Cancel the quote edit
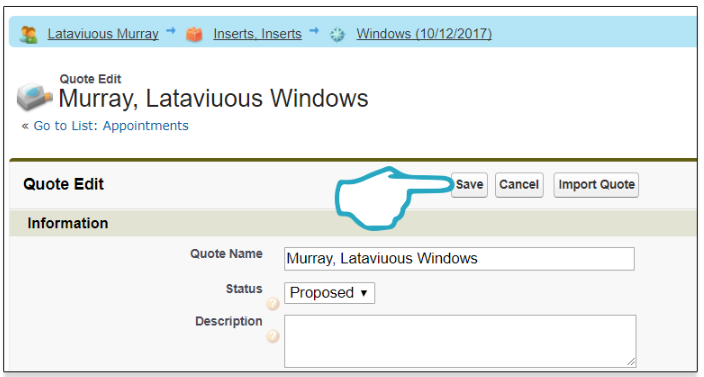The image size is (704, 377). pyautogui.click(x=519, y=184)
